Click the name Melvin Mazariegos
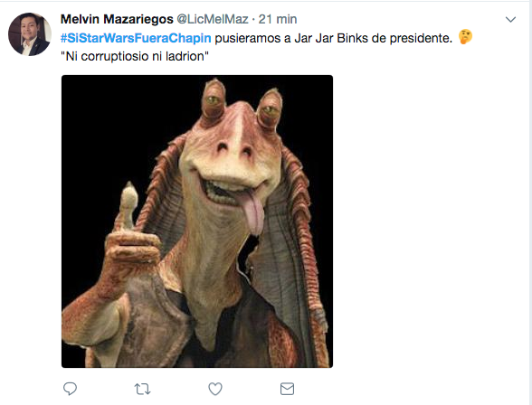 [x=117, y=19]
